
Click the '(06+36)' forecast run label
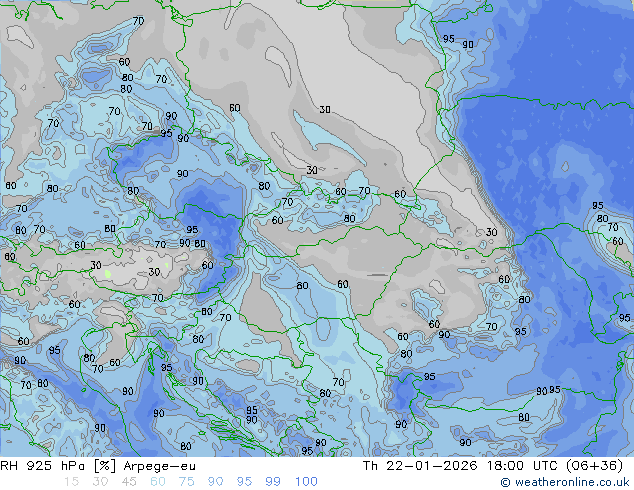point(594,466)
